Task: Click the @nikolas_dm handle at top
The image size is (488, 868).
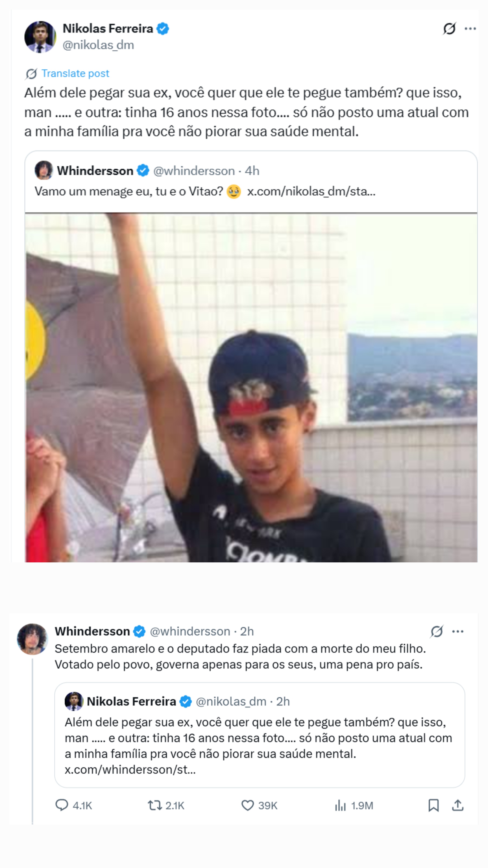Action: tap(98, 45)
